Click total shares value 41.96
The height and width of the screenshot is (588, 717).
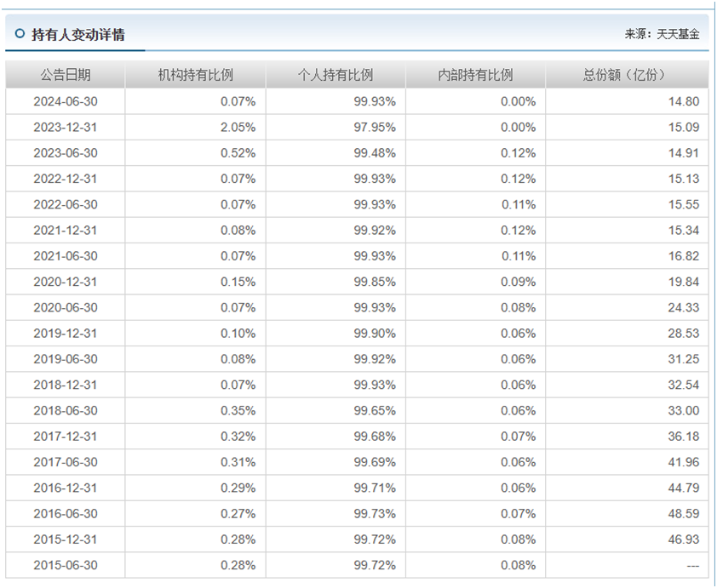(684, 462)
